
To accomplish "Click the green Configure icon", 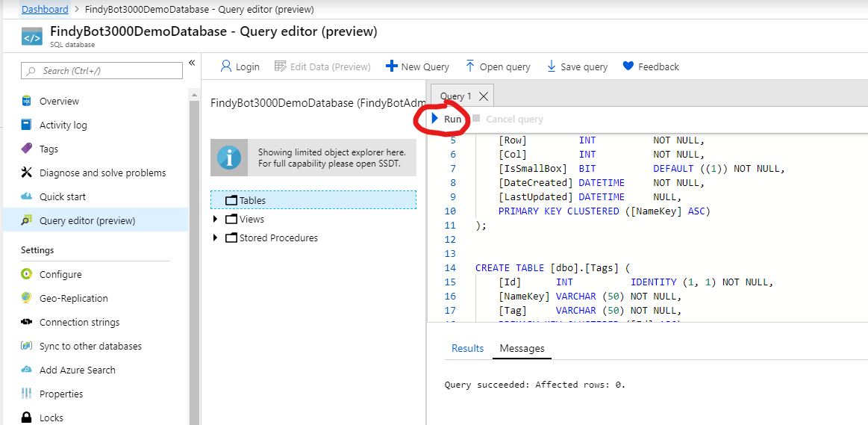I will click(27, 273).
